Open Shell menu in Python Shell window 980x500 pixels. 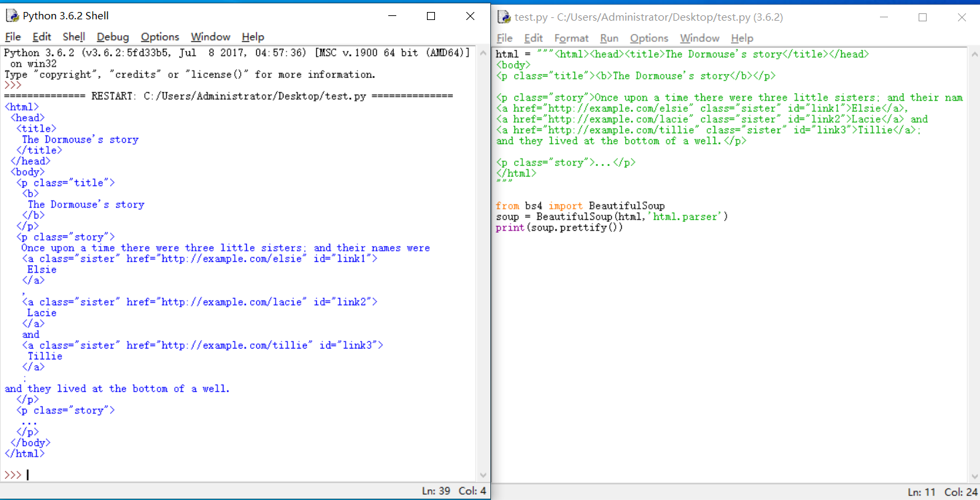coord(73,37)
